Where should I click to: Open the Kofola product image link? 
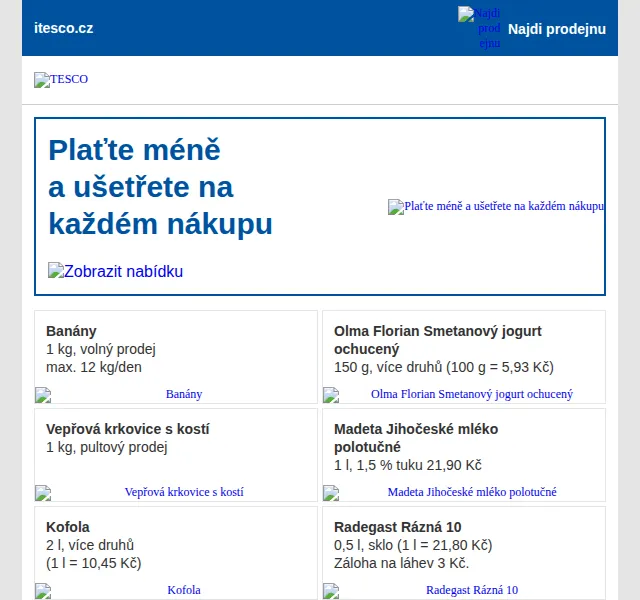click(184, 590)
